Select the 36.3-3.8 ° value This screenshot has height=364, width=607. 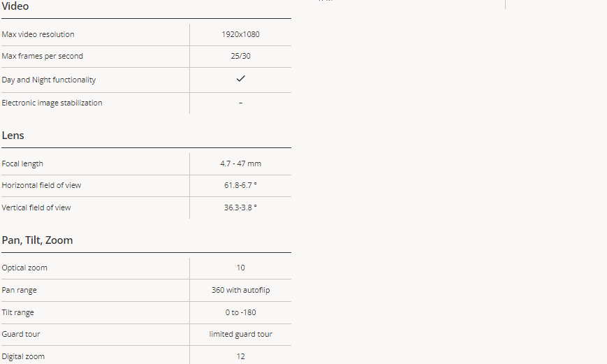click(x=240, y=208)
